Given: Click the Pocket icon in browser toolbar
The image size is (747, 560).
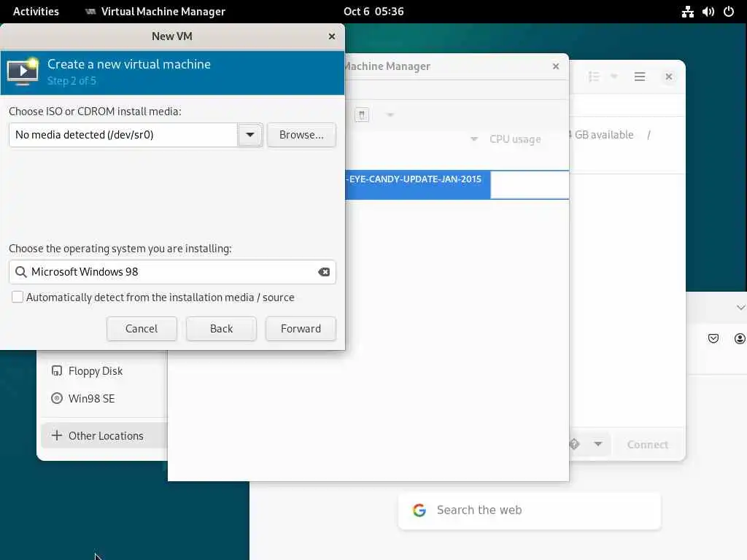Looking at the screenshot, I should pyautogui.click(x=713, y=338).
